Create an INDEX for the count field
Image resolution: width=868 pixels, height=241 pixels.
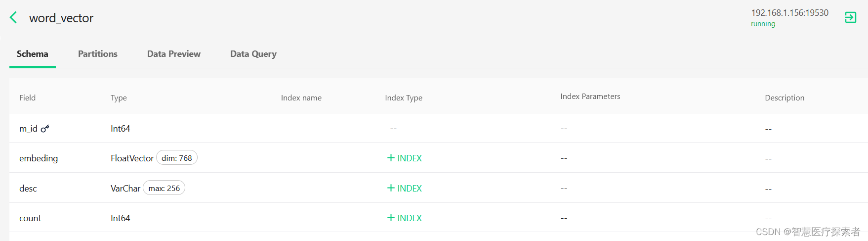coord(405,218)
